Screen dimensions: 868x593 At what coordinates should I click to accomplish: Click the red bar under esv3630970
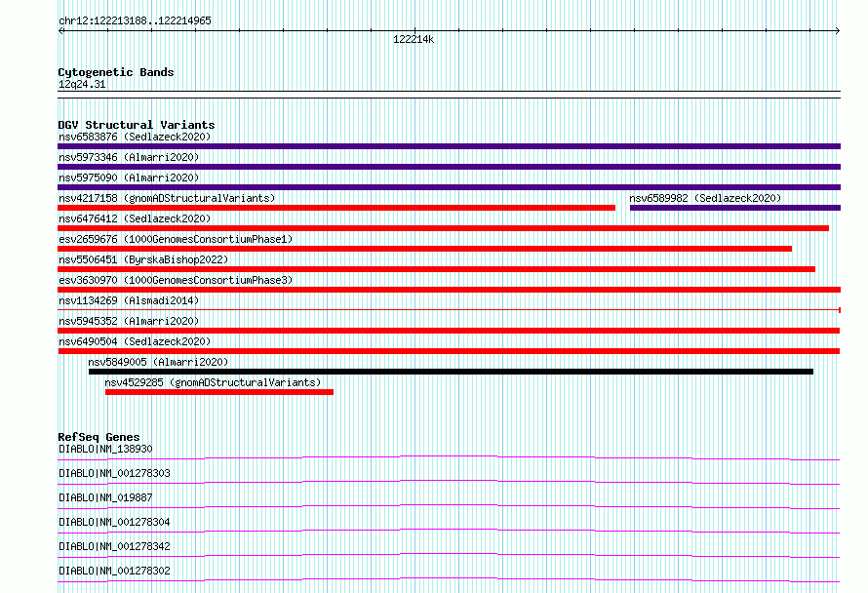tap(449, 290)
